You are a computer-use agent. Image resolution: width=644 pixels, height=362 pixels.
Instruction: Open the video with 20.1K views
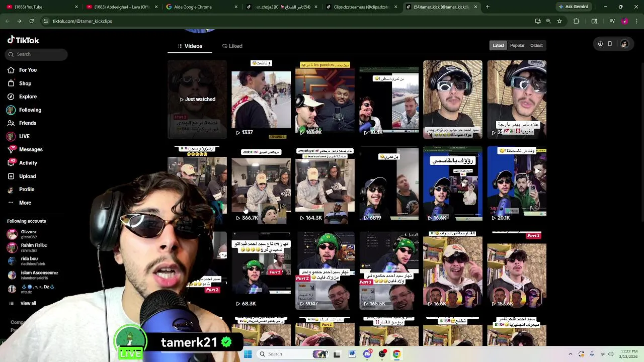pyautogui.click(x=517, y=184)
